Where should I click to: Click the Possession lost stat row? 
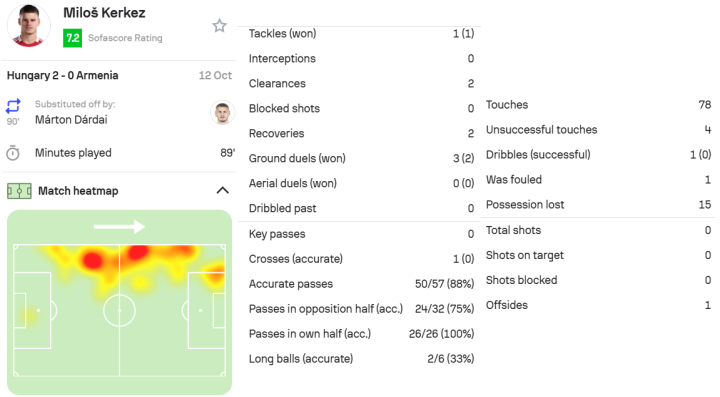click(x=598, y=204)
